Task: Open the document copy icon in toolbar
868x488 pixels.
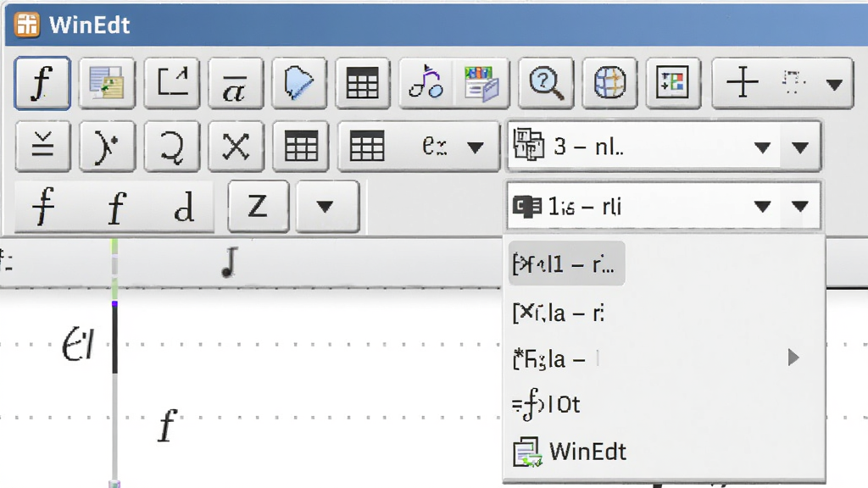Action: pyautogui.click(x=107, y=83)
